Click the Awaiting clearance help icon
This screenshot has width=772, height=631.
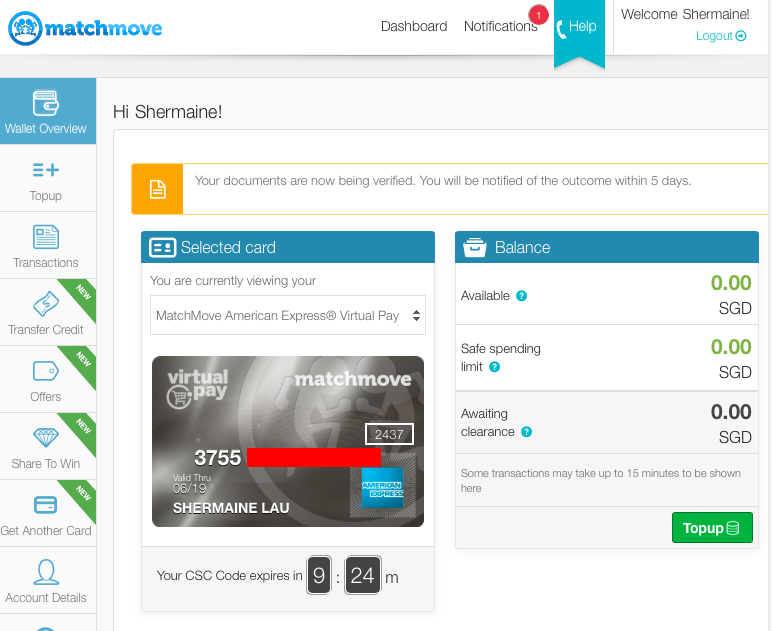pyautogui.click(x=526, y=432)
